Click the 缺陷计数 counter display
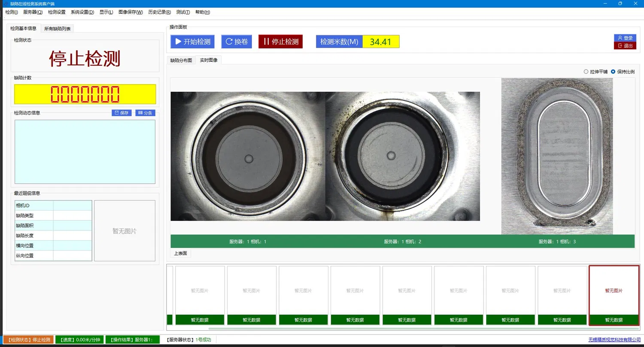The height and width of the screenshot is (347, 644). [x=85, y=94]
